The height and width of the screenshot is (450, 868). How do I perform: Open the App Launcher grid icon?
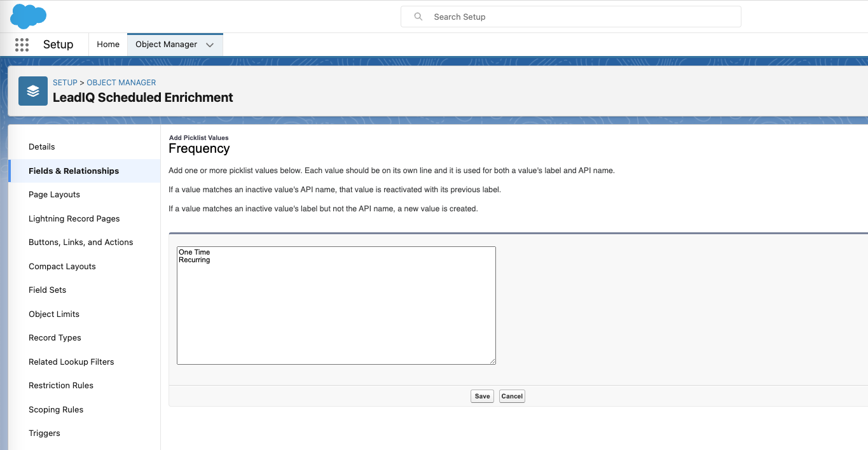22,45
